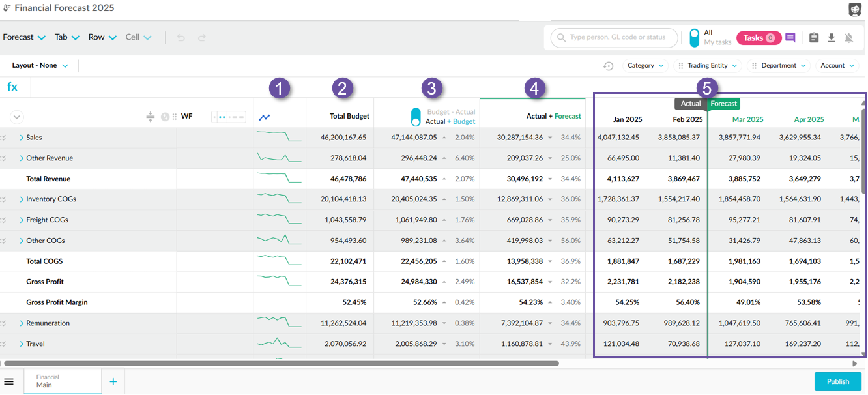Image resolution: width=868 pixels, height=395 pixels.
Task: Toggle between All and My tasks
Action: pos(695,38)
